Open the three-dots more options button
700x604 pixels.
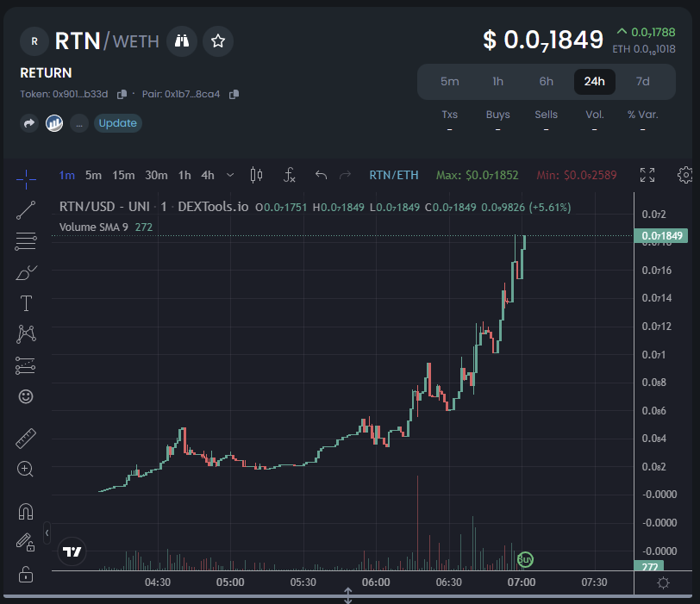79,123
